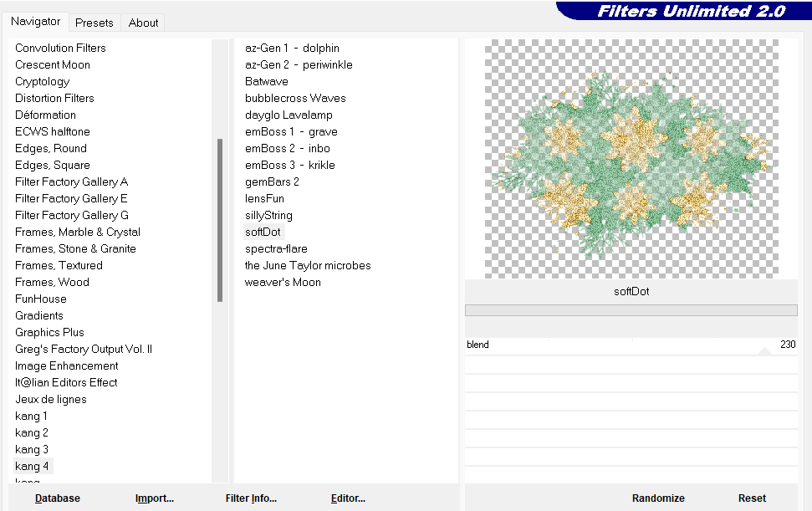Reset the filter parameters

(x=752, y=498)
